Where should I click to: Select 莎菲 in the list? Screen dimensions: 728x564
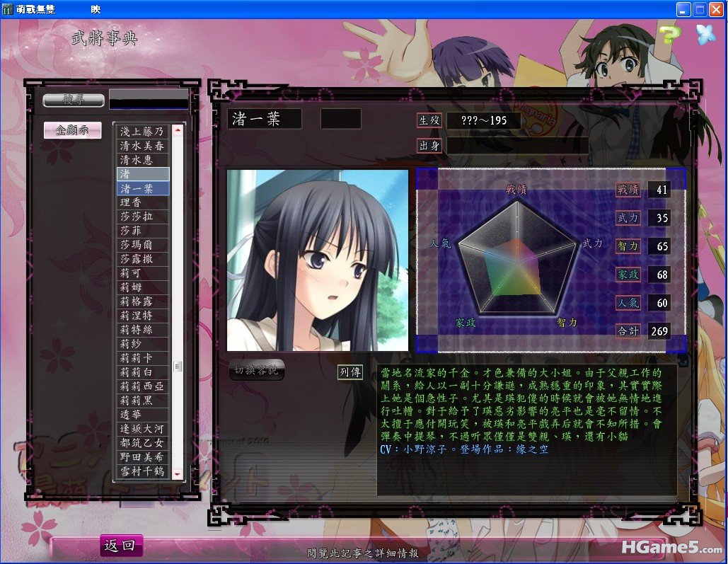142,231
